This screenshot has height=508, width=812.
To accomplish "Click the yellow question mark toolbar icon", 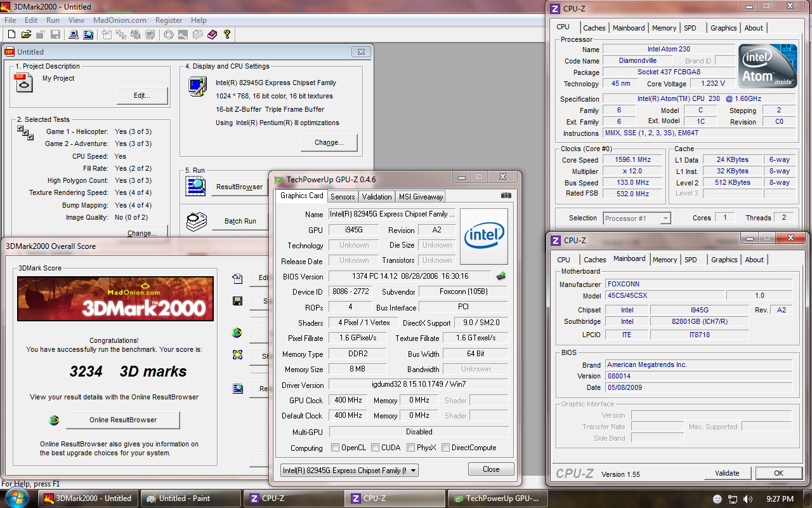I will [x=226, y=34].
